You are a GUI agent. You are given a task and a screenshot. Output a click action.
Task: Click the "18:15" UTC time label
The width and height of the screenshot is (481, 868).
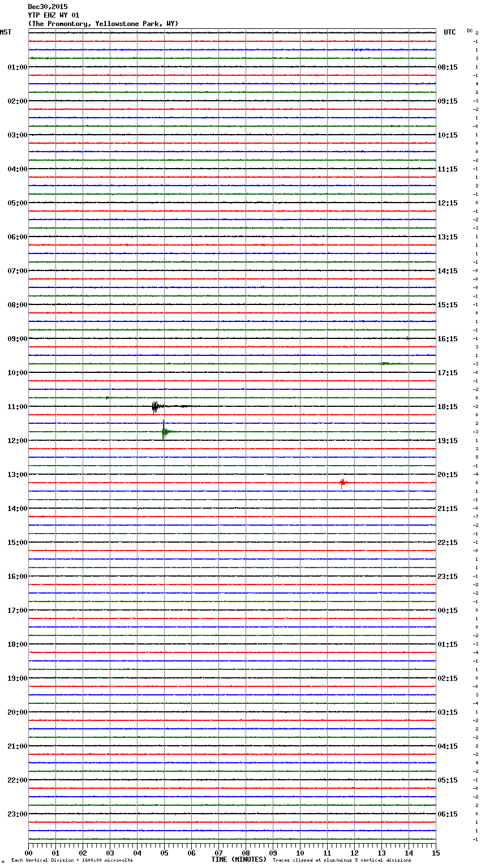tap(448, 407)
